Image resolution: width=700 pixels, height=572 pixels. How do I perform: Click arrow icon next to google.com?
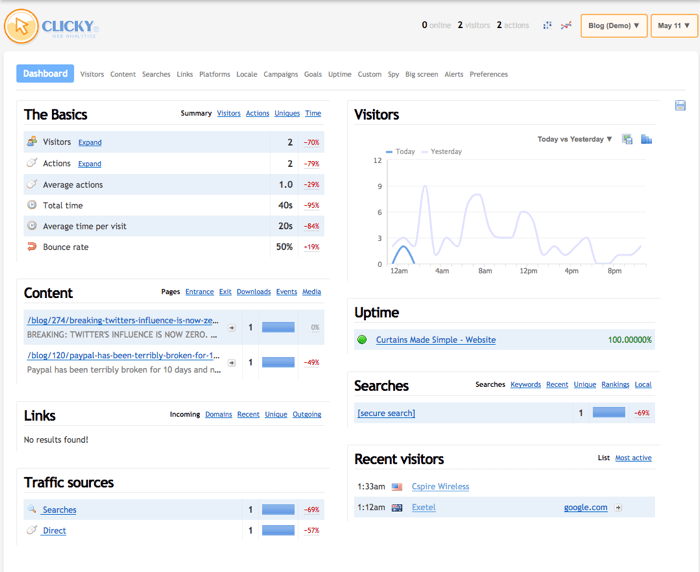pos(618,508)
